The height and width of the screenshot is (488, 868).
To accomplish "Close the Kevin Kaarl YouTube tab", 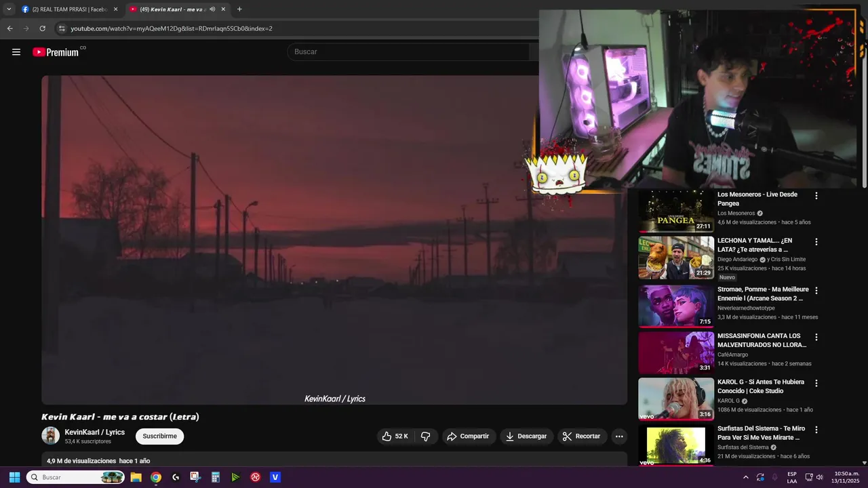I will coord(223,9).
